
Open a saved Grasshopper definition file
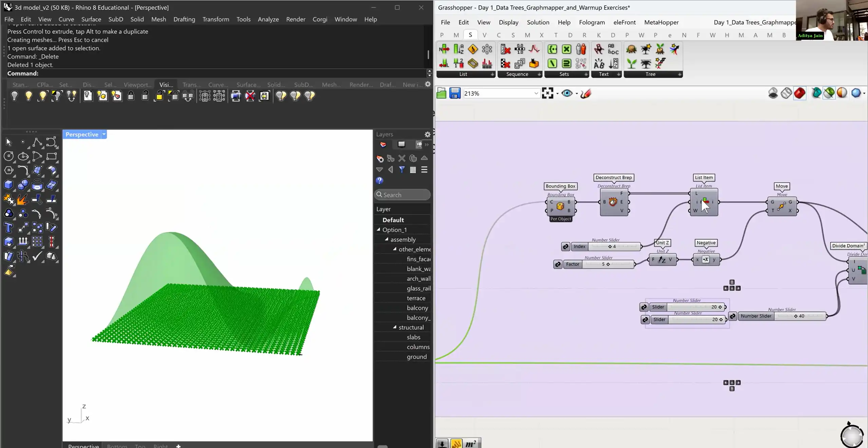pos(441,93)
